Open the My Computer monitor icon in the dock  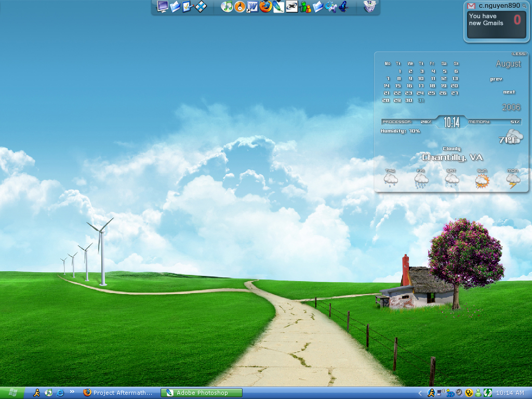(x=163, y=7)
